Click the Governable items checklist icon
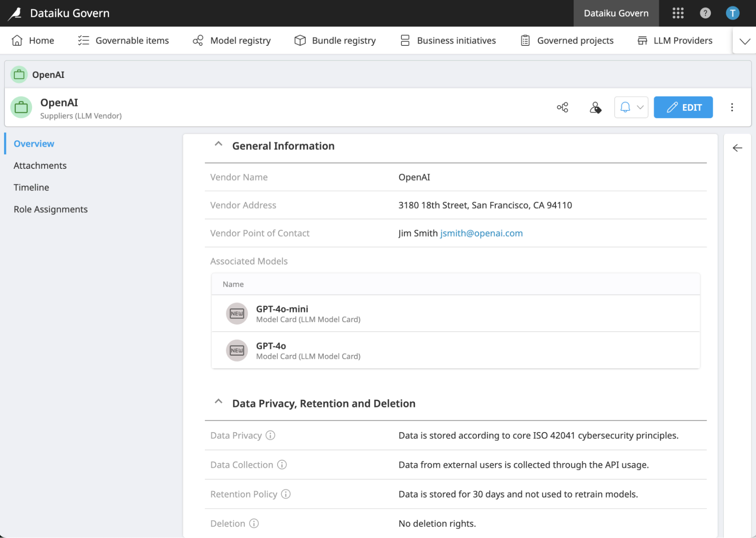The image size is (756, 538). pos(83,40)
